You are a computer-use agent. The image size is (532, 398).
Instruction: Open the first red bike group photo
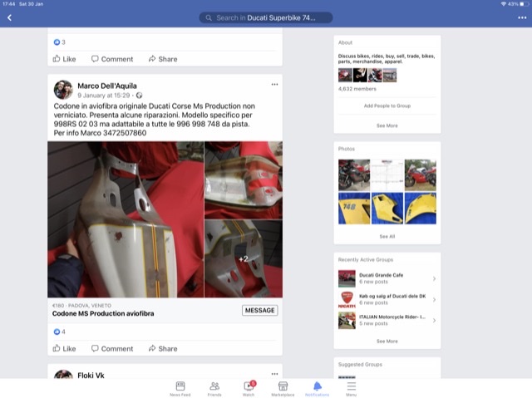(354, 175)
